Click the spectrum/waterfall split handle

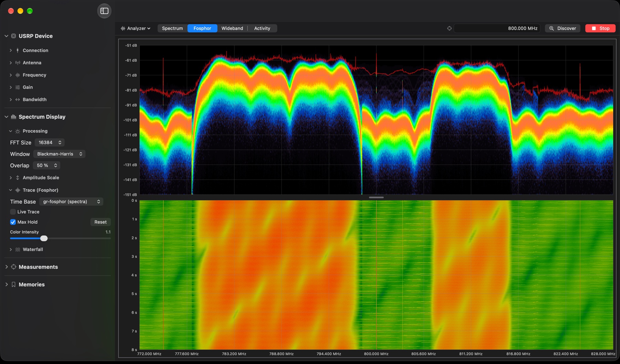pos(376,197)
